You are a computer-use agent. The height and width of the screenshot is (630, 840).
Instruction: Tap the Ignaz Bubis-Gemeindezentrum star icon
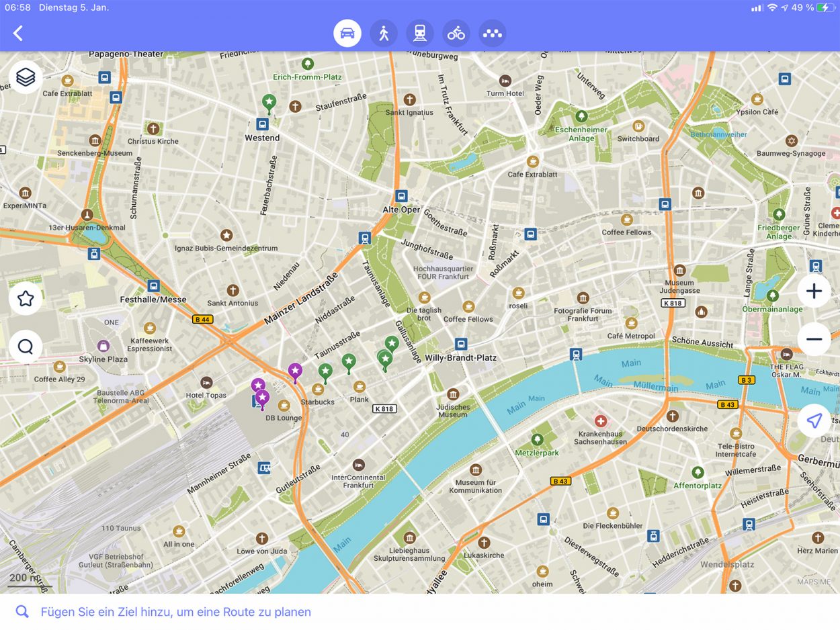[226, 235]
